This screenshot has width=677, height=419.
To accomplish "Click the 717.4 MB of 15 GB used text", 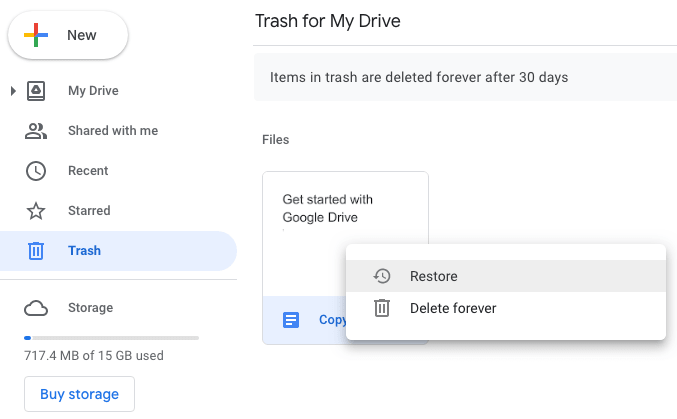I will [94, 355].
